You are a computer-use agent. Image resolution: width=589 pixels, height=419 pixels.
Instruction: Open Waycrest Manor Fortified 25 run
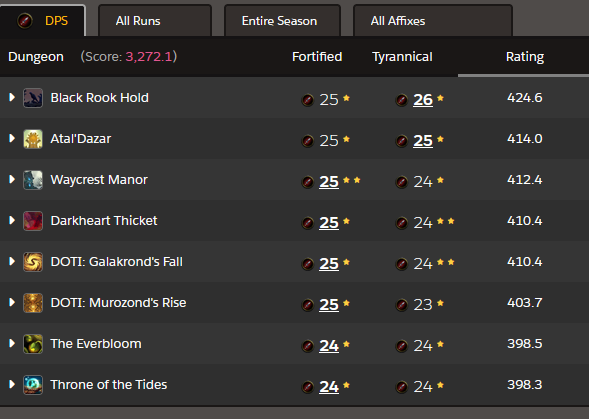[329, 182]
